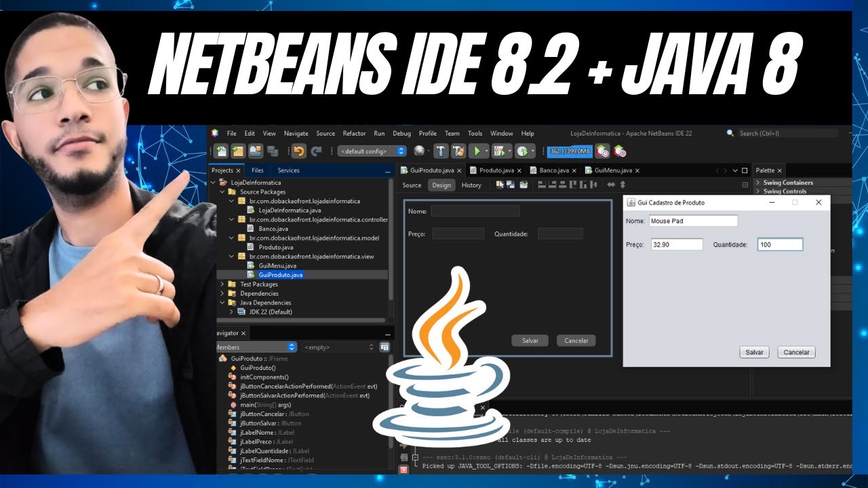Expand Swing Controls in Palette

[x=757, y=191]
